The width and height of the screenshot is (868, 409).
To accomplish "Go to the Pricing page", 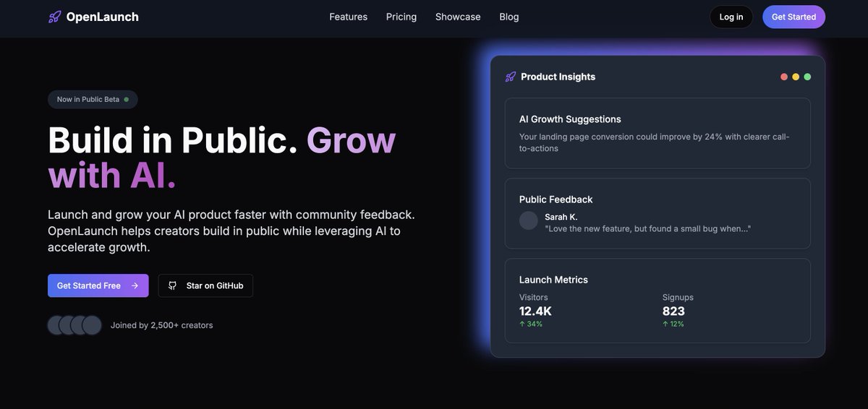I will click(x=401, y=17).
